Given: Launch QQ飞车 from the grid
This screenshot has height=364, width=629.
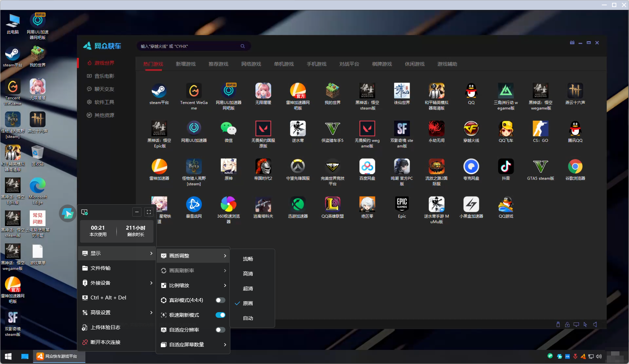Looking at the screenshot, I should [506, 132].
